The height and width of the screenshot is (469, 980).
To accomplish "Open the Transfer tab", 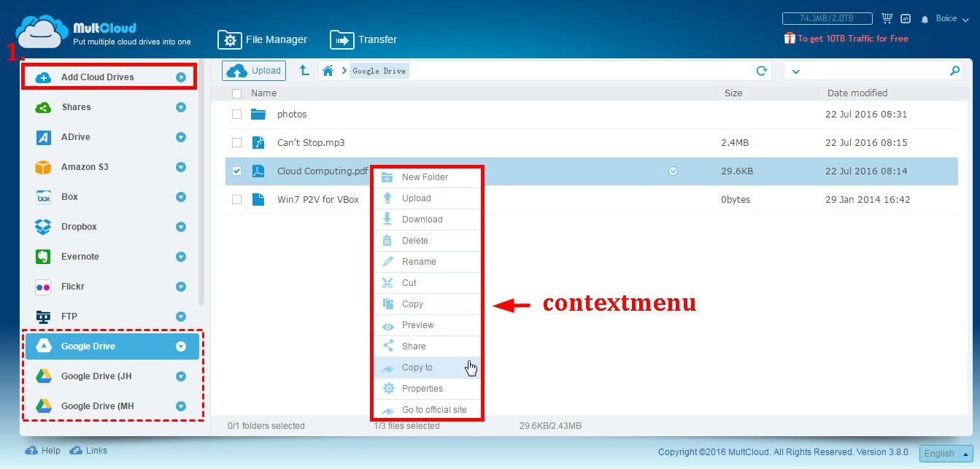I will (363, 39).
